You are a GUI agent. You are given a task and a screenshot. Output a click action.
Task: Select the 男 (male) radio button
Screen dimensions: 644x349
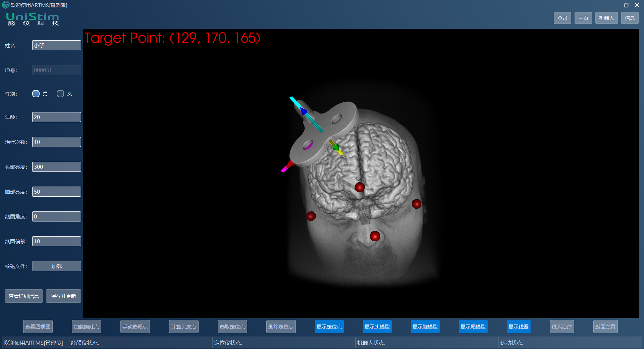36,94
